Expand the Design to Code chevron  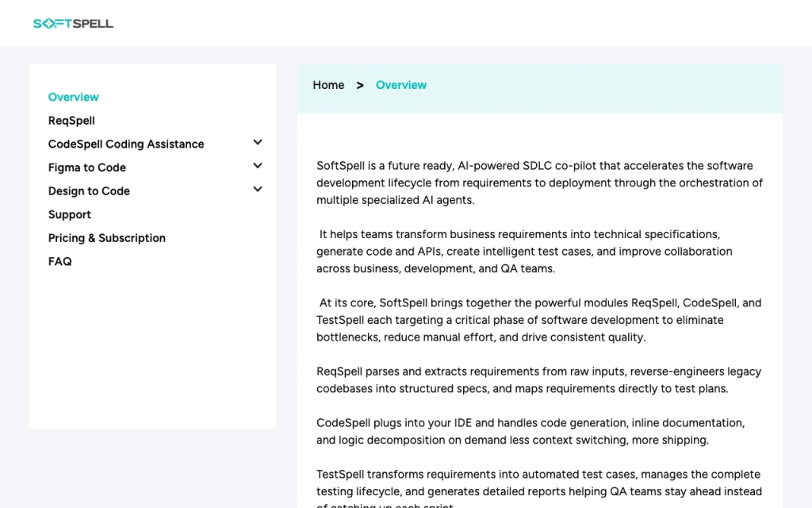pos(258,189)
